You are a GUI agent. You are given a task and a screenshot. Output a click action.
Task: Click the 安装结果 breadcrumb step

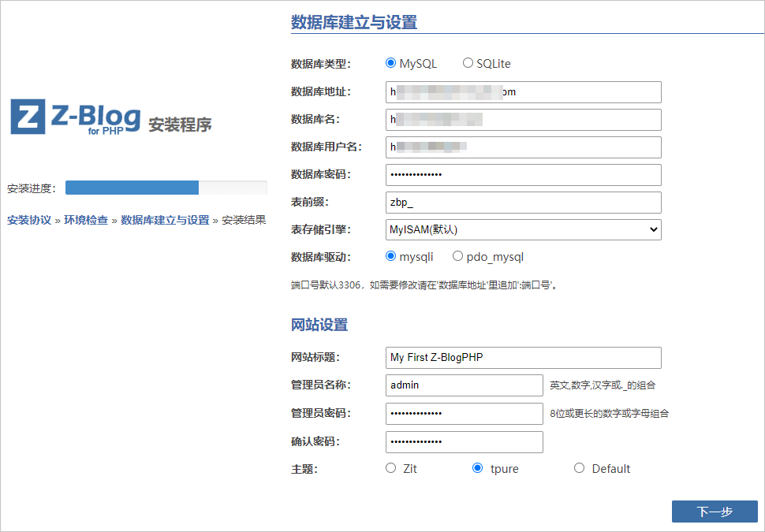(x=244, y=220)
